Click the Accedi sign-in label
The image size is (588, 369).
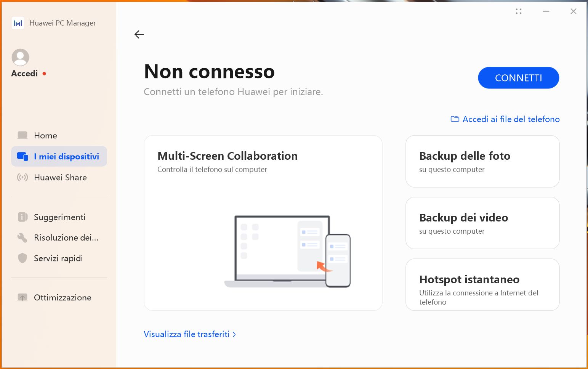click(x=24, y=74)
